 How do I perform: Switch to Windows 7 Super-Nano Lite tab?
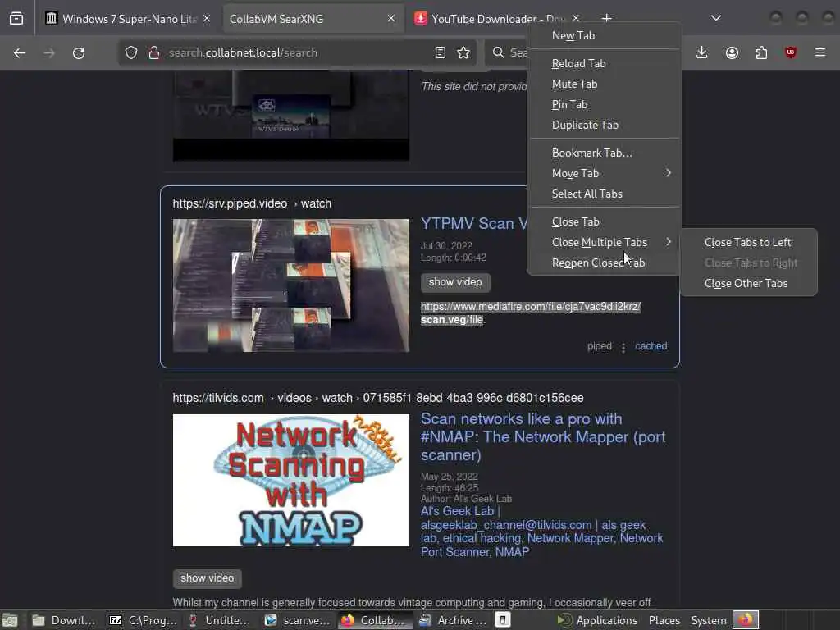point(129,19)
